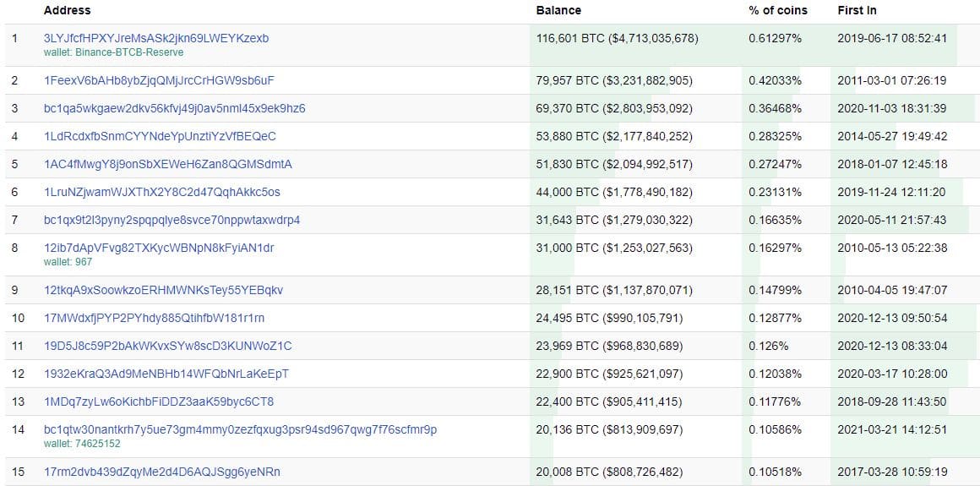Viewport: 980px width, 486px height.
Task: Open address 17rm2dvb439dZqyMe2d4D6AQJSgg6yeNRn
Action: tap(162, 472)
